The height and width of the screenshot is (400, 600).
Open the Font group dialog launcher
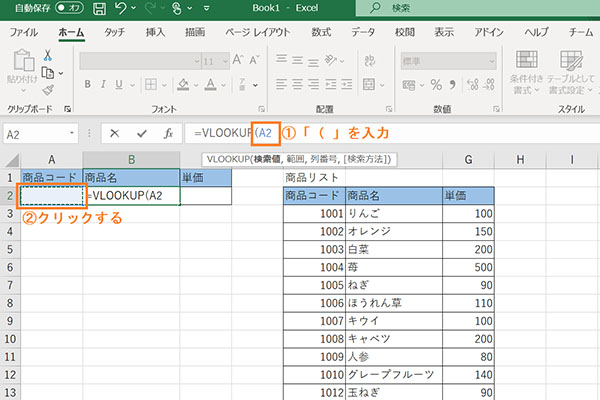[x=261, y=109]
